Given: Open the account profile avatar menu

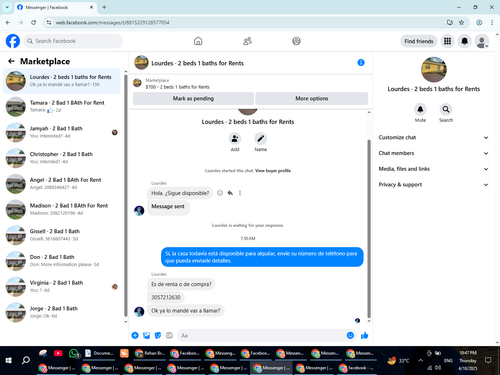Looking at the screenshot, I should coord(482,41).
